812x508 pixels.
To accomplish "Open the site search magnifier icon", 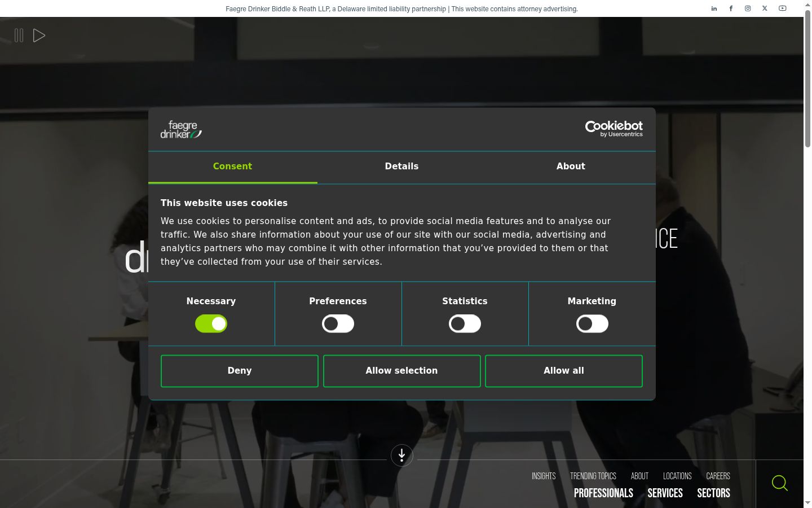I will [x=780, y=483].
